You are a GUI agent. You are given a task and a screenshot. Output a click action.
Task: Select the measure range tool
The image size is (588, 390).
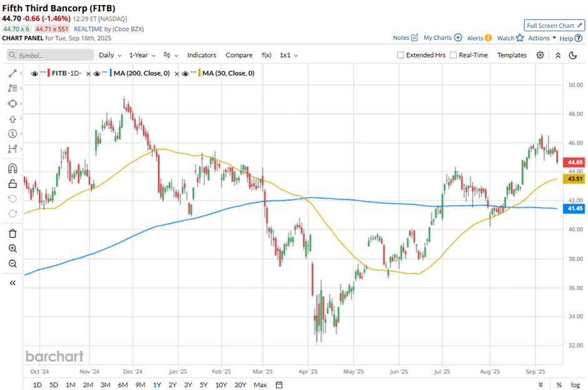click(13, 149)
